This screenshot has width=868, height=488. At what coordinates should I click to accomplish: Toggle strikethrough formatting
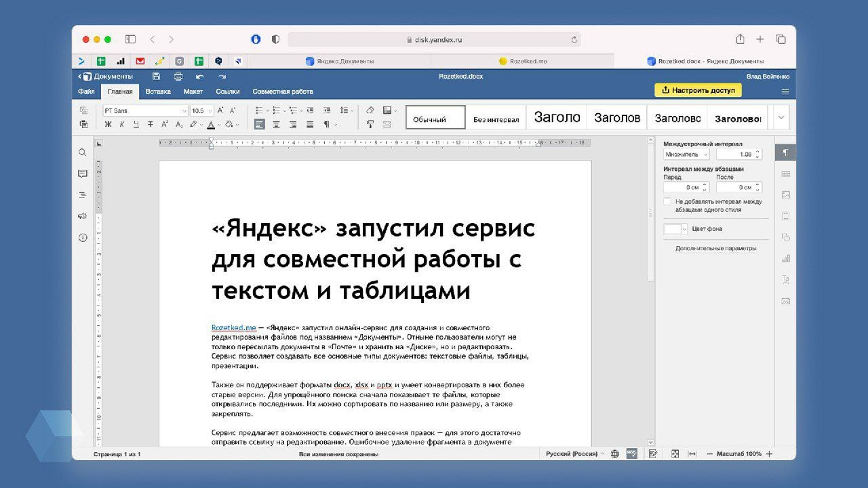pos(151,124)
